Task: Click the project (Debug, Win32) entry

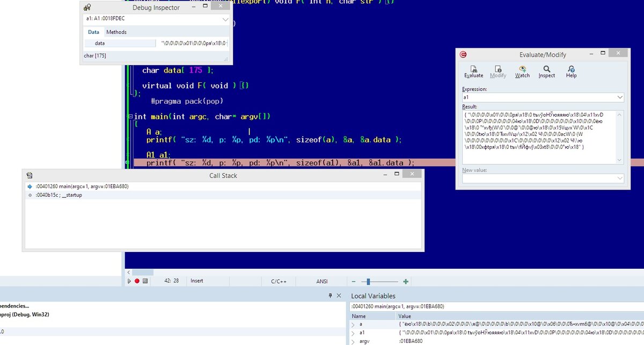Action: (25, 314)
